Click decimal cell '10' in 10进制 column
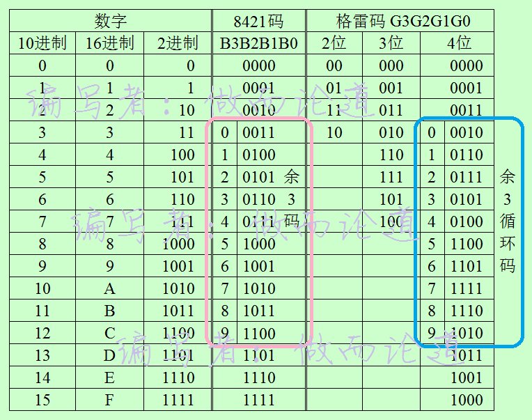This screenshot has width=532, height=420. (42, 288)
